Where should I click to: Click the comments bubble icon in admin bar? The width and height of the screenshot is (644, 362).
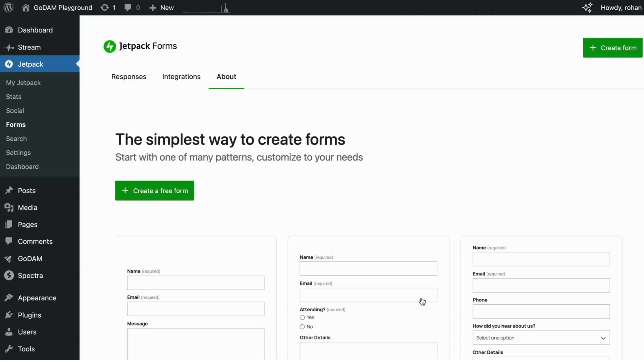point(128,8)
